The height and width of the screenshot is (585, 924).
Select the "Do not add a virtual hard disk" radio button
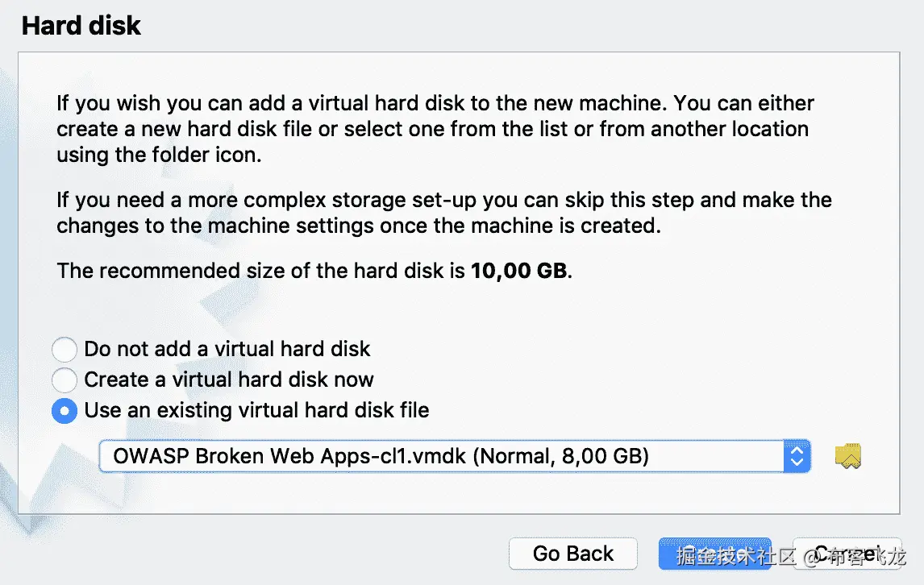65,350
